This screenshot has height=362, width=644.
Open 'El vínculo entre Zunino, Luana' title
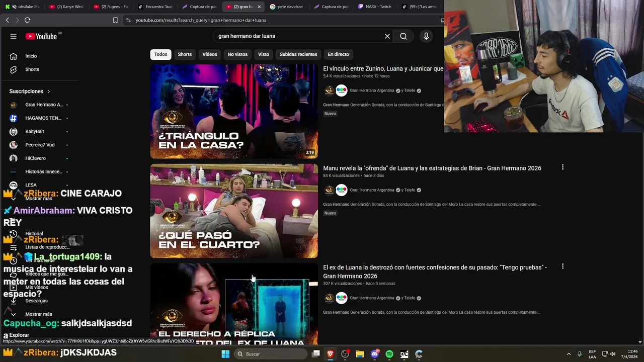383,68
